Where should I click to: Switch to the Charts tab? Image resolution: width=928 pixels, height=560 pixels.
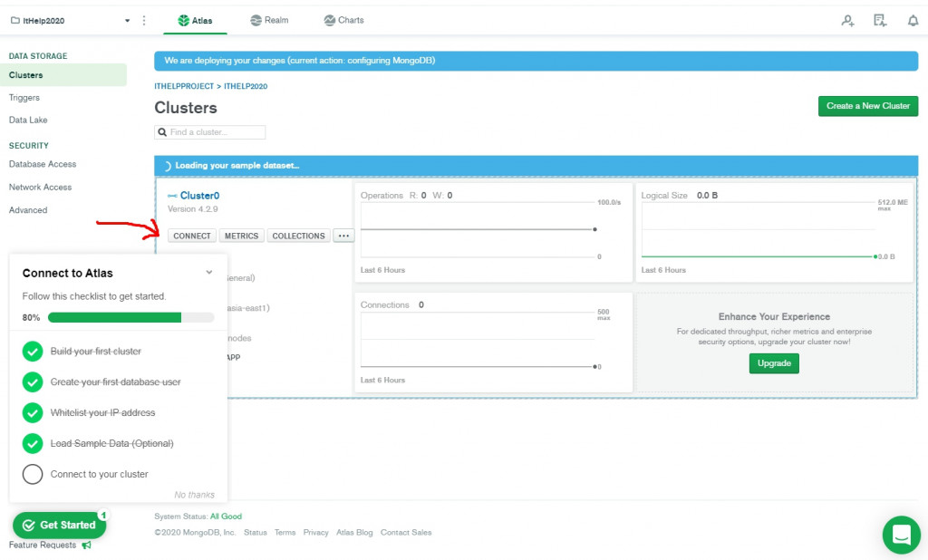tap(343, 20)
